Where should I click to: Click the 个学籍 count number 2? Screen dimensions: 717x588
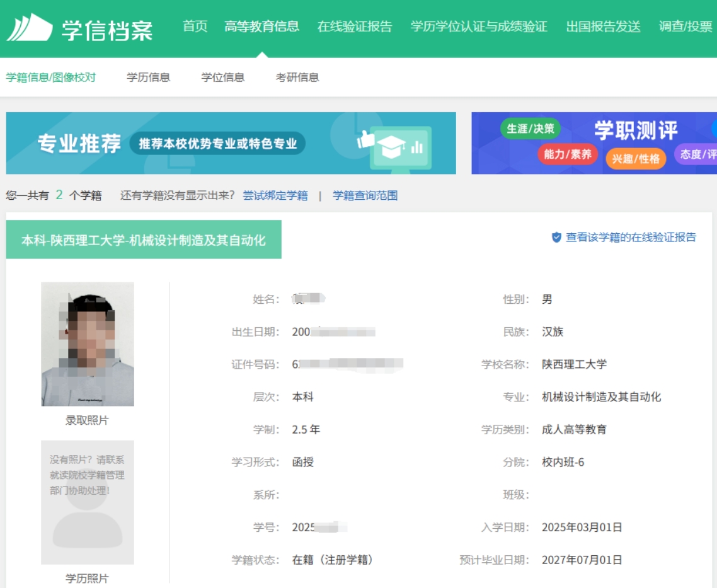[59, 195]
